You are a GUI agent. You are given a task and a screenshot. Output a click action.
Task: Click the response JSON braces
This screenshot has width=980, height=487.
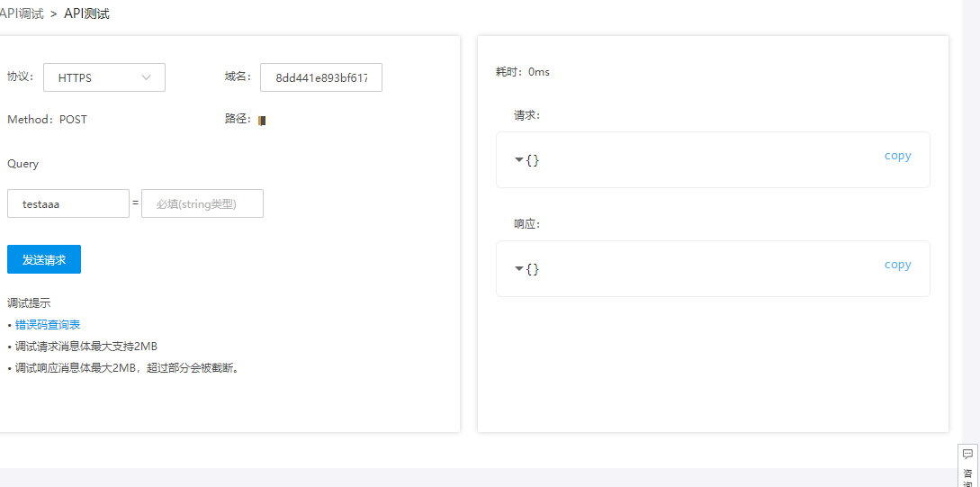pos(533,269)
